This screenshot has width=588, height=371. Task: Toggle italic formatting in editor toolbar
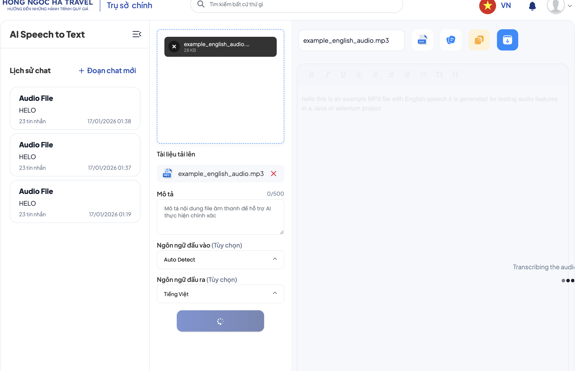327,74
